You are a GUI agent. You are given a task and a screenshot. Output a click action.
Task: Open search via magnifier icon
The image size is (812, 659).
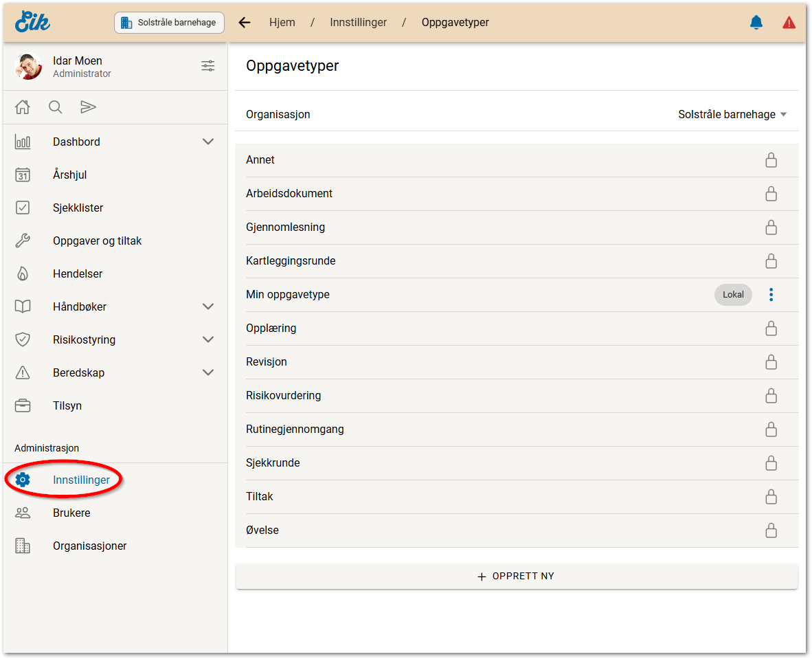click(56, 107)
